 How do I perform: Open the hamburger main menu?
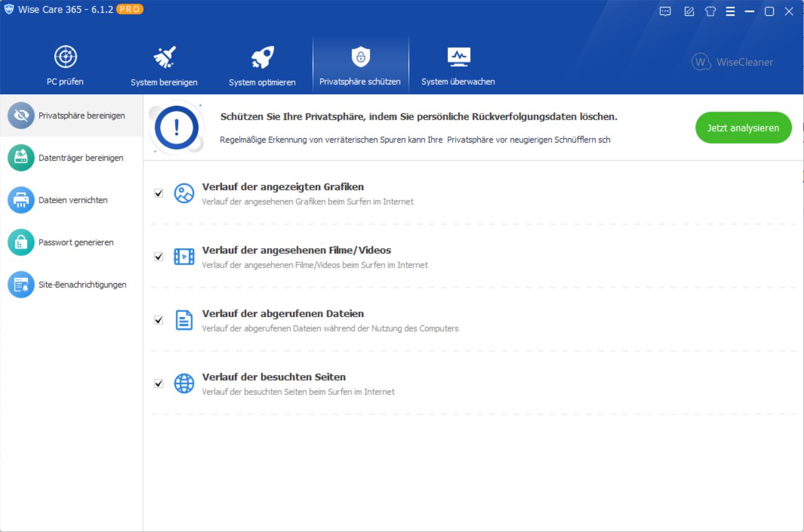[x=730, y=11]
